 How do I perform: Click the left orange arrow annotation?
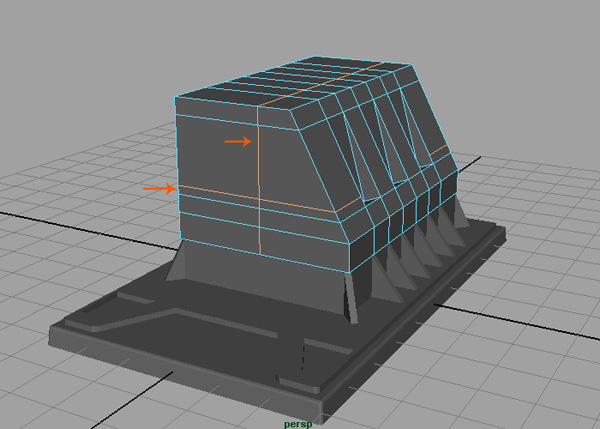[158, 187]
